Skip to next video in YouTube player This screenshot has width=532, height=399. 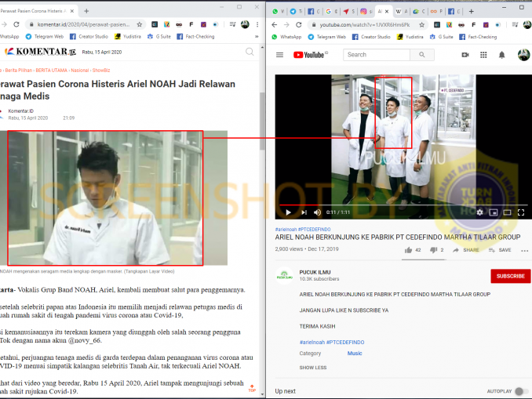point(304,212)
